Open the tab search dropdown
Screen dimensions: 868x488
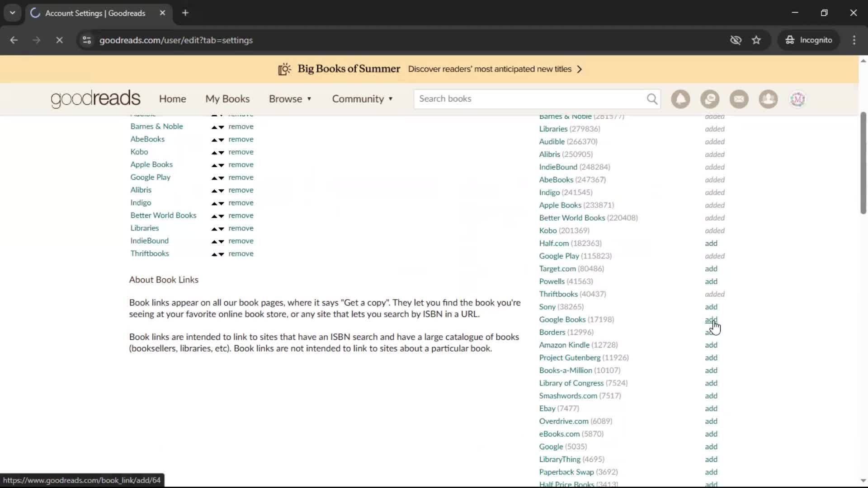click(12, 13)
